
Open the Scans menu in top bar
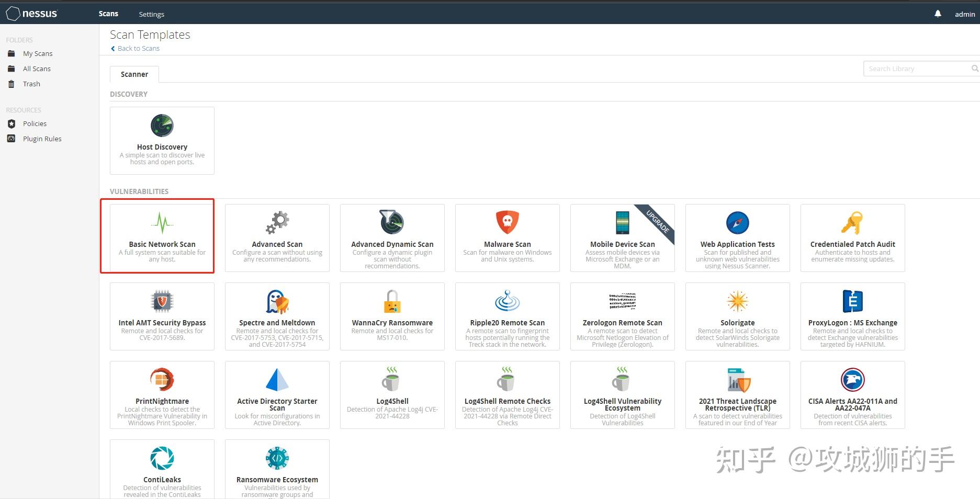pyautogui.click(x=108, y=14)
